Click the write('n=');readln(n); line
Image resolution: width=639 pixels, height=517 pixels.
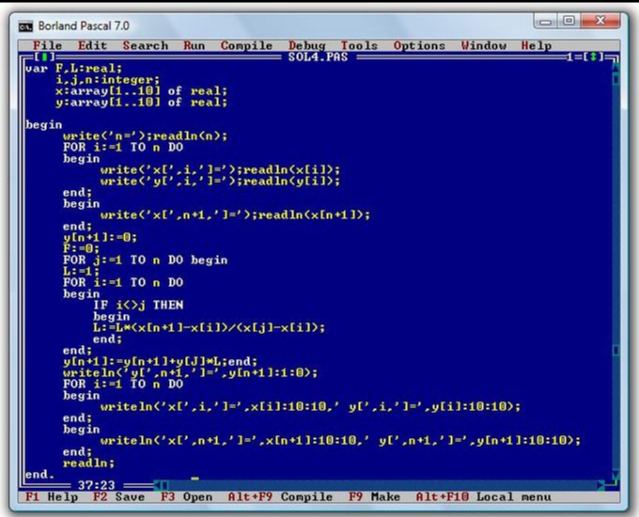(x=145, y=136)
